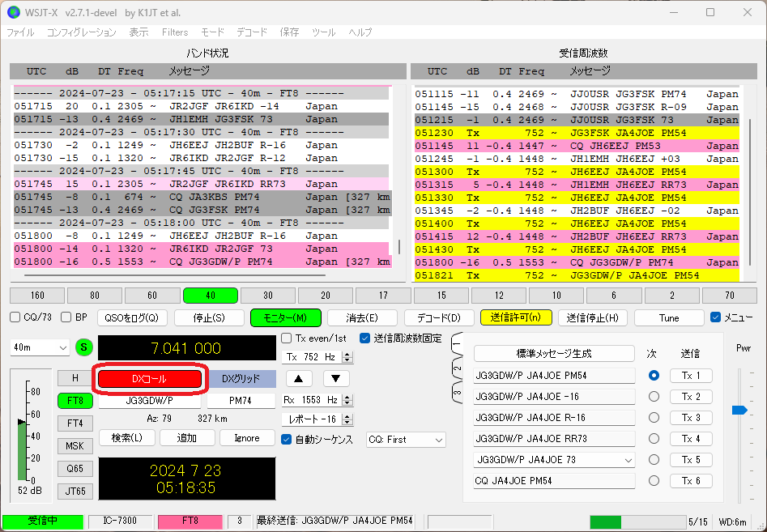Click the band activity horizontal scrollbar
Image resolution: width=767 pixels, height=532 pixels.
point(175,275)
